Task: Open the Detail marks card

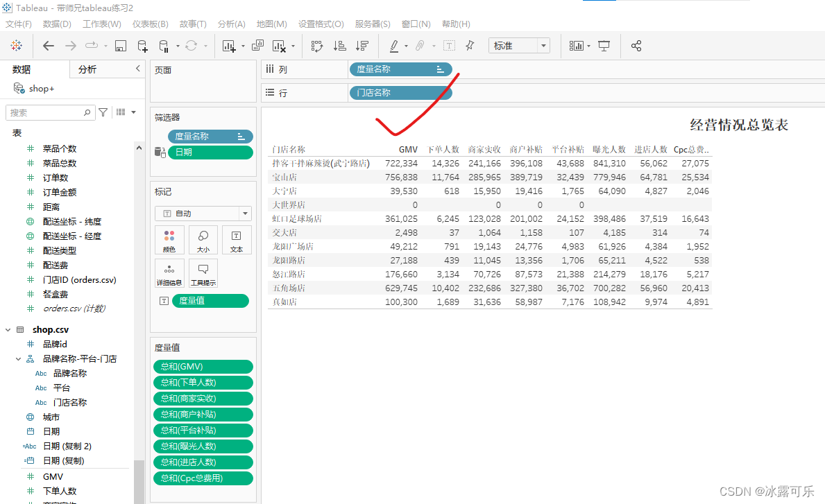Action: coord(169,273)
